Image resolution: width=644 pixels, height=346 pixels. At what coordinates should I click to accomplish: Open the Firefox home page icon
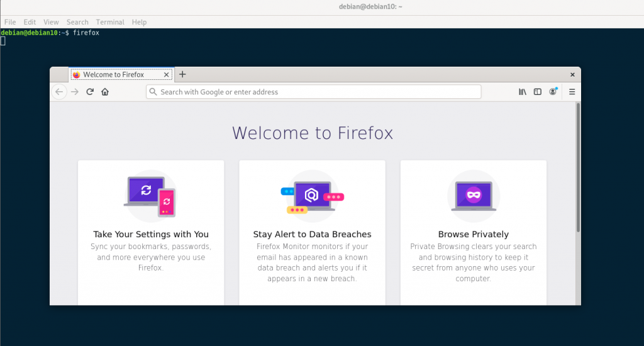105,92
